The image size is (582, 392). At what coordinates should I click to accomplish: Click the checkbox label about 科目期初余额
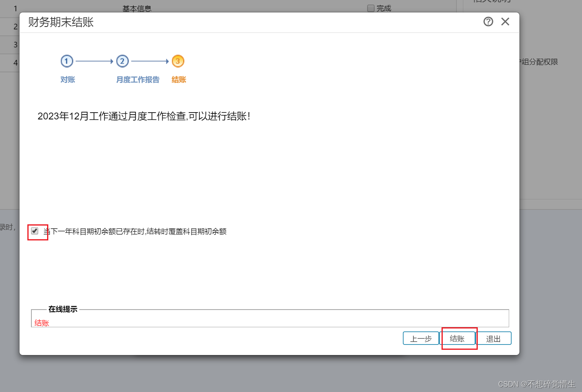[135, 231]
